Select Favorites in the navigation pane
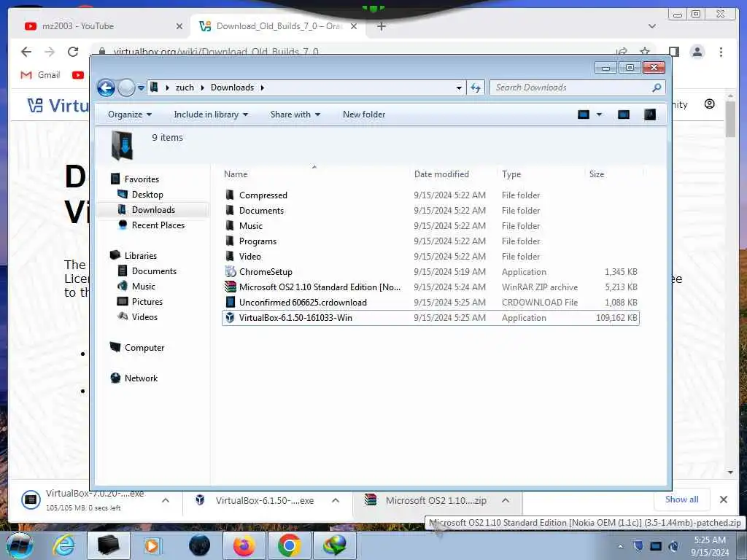 click(x=142, y=179)
